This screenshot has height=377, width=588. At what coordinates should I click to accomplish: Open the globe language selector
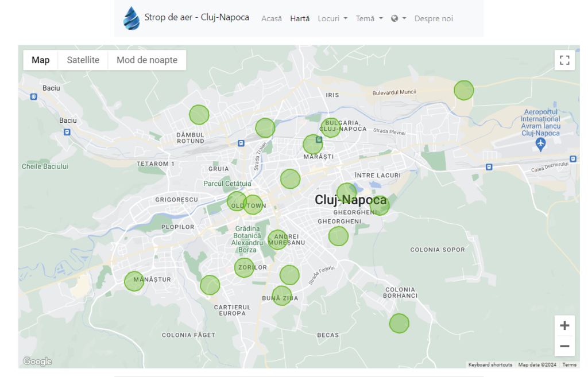[x=398, y=18]
